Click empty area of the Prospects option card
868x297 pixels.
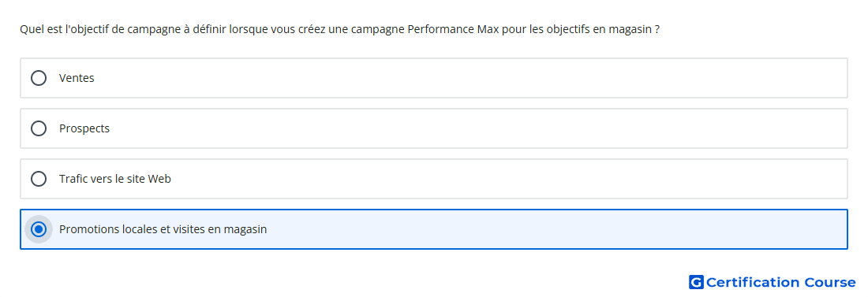(x=470, y=128)
